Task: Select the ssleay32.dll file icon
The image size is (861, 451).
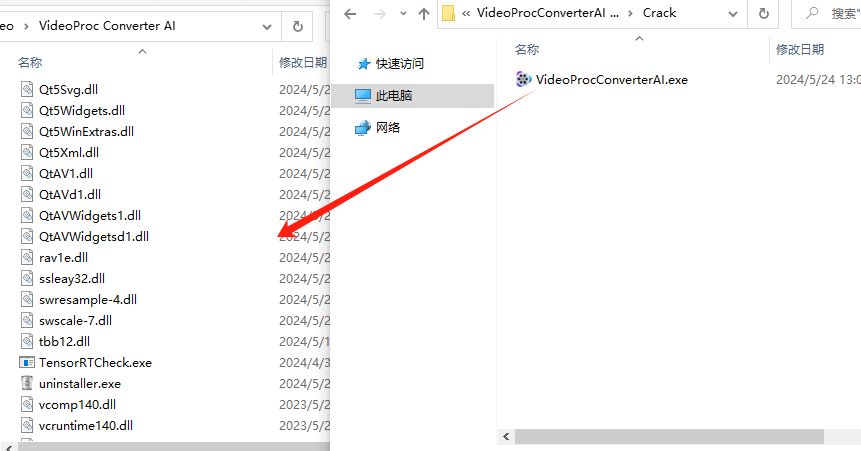Action: click(x=27, y=278)
